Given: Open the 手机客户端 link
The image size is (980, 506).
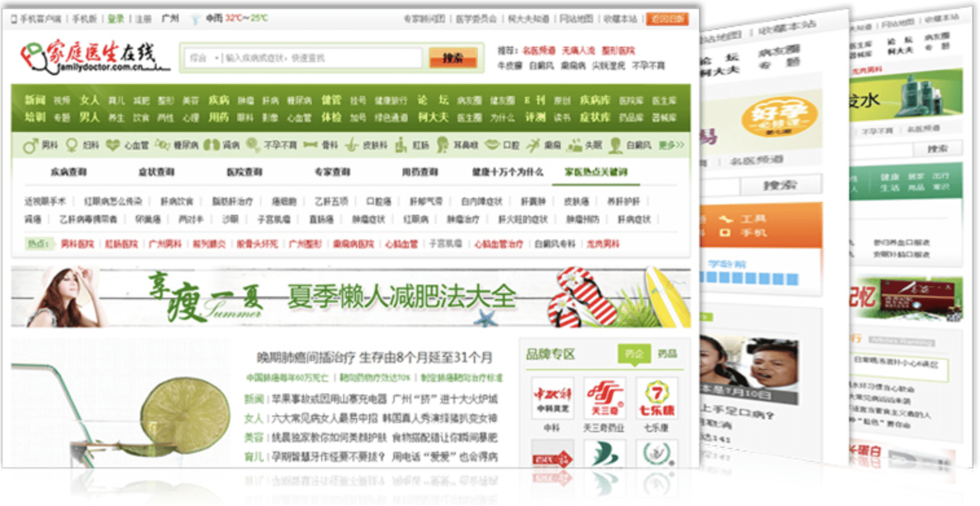Looking at the screenshot, I should (40, 19).
